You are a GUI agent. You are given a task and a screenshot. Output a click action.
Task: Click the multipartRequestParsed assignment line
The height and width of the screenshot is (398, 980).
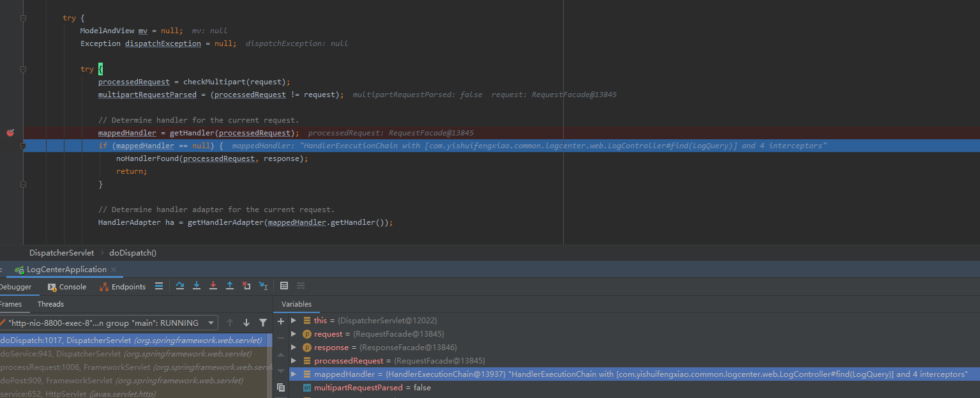pos(221,95)
